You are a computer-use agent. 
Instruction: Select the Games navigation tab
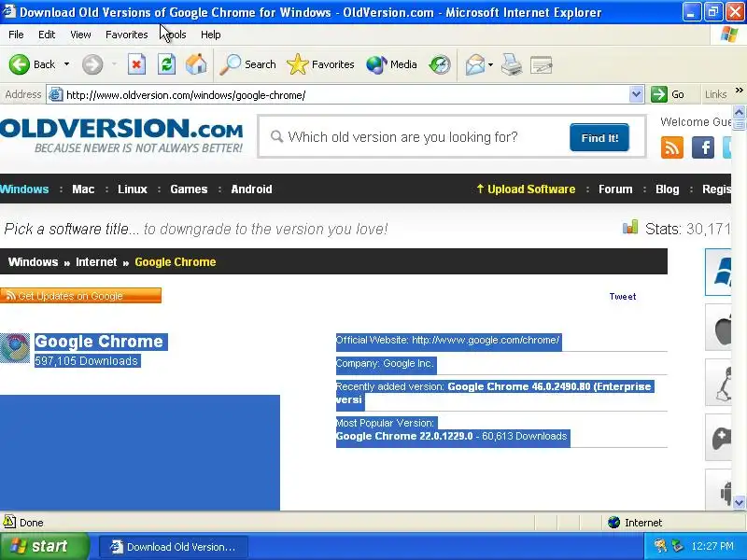tap(189, 189)
